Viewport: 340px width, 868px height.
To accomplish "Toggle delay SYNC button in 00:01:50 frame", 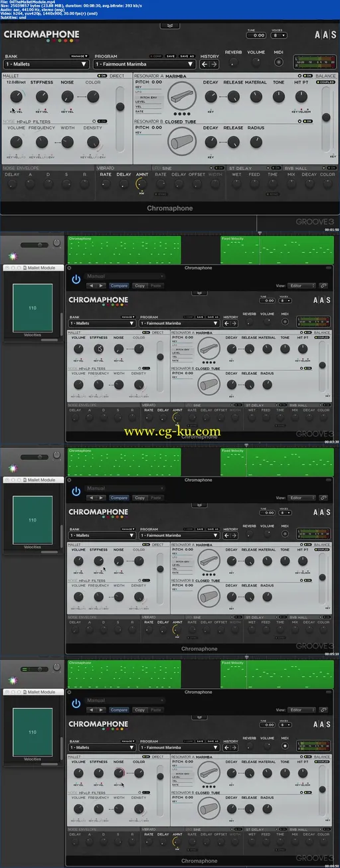I will (273, 194).
